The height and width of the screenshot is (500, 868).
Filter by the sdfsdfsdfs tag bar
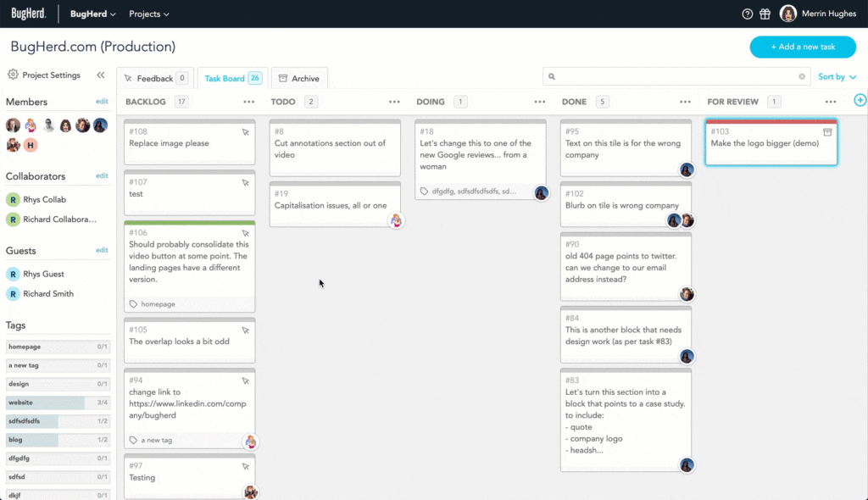58,421
